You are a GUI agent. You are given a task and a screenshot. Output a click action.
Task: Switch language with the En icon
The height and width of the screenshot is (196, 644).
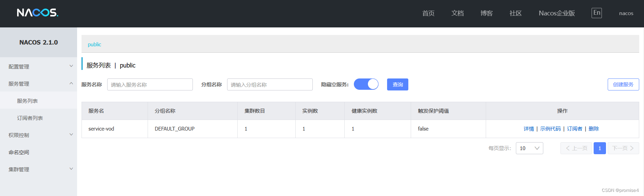coord(597,13)
